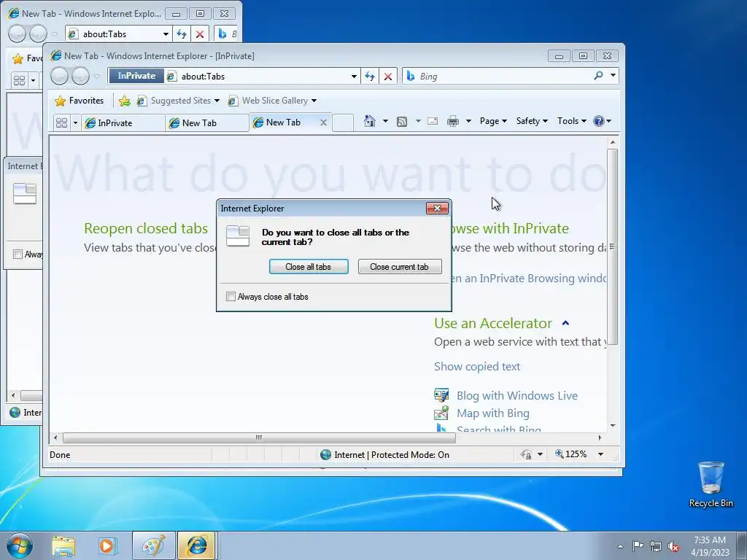The width and height of the screenshot is (747, 560).
Task: Click the Reopen closed tabs heading
Action: point(146,228)
